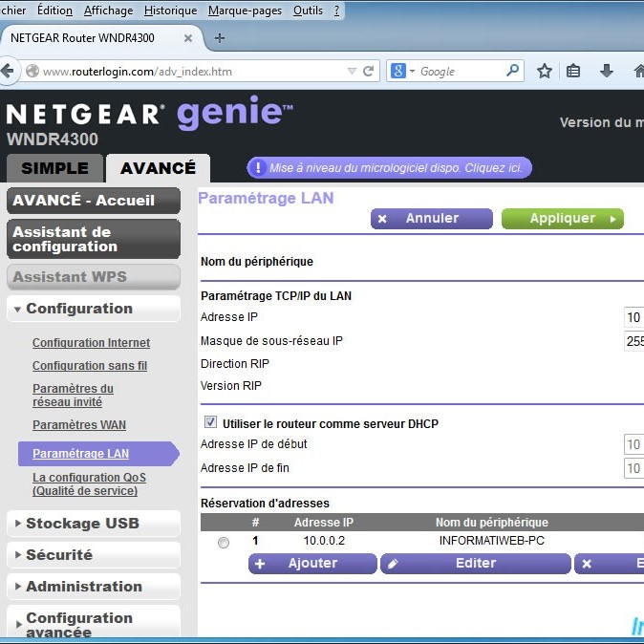This screenshot has height=644, width=644.
Task: Open the bookmarks list icon
Action: 573,71
